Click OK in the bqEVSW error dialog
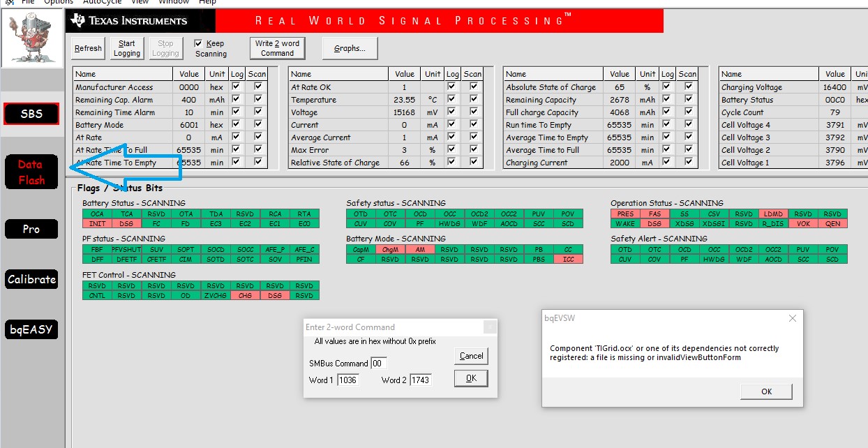The height and width of the screenshot is (448, 868). coord(766,391)
